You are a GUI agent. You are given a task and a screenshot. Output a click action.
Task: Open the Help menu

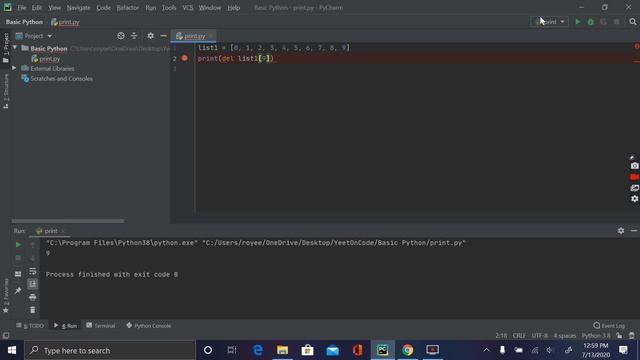tap(233, 8)
